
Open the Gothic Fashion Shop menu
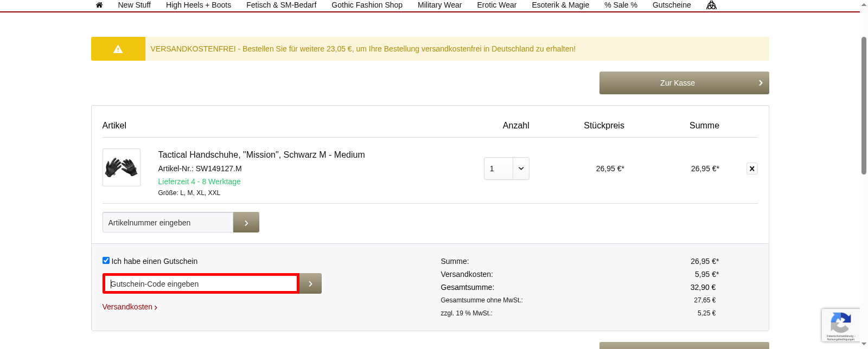[x=367, y=5]
